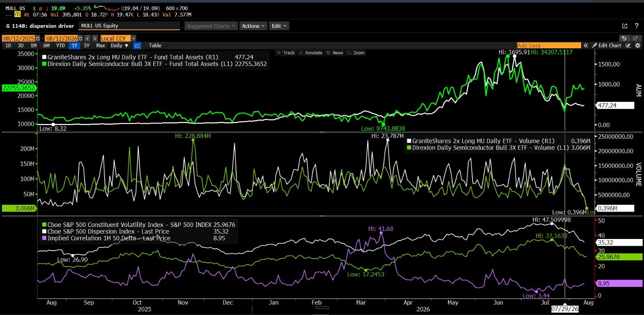
Task: Change the Daily periodicity dropdown
Action: (x=119, y=45)
